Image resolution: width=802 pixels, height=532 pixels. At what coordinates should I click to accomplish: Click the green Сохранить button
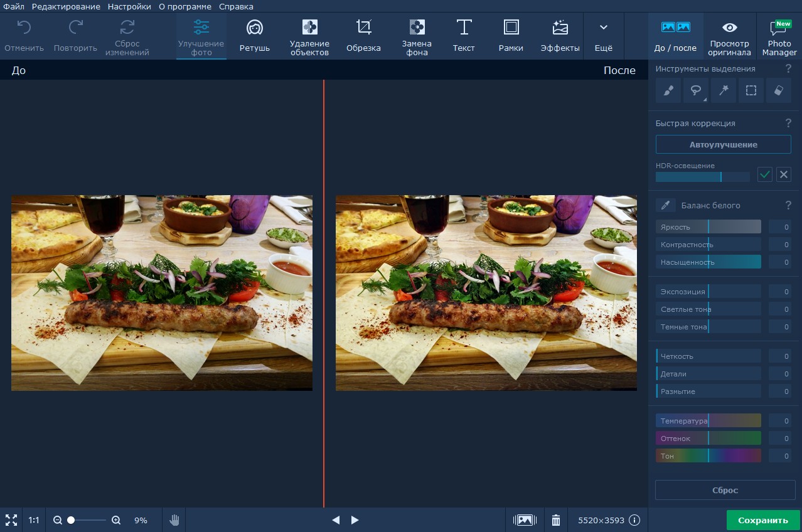[x=762, y=520]
